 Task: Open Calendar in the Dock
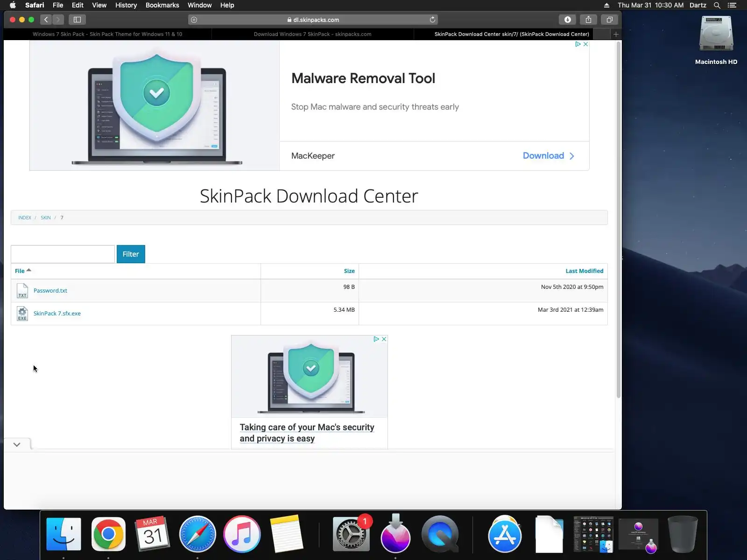click(x=153, y=534)
